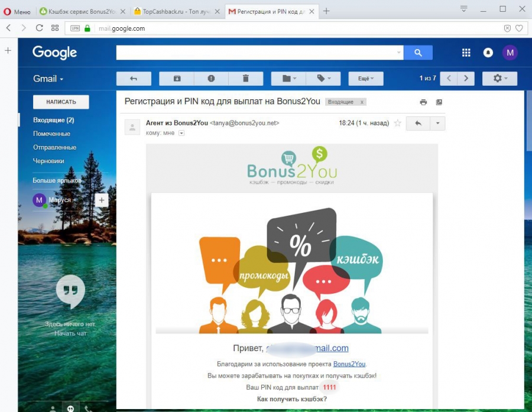Go forward in browser history

(24, 28)
